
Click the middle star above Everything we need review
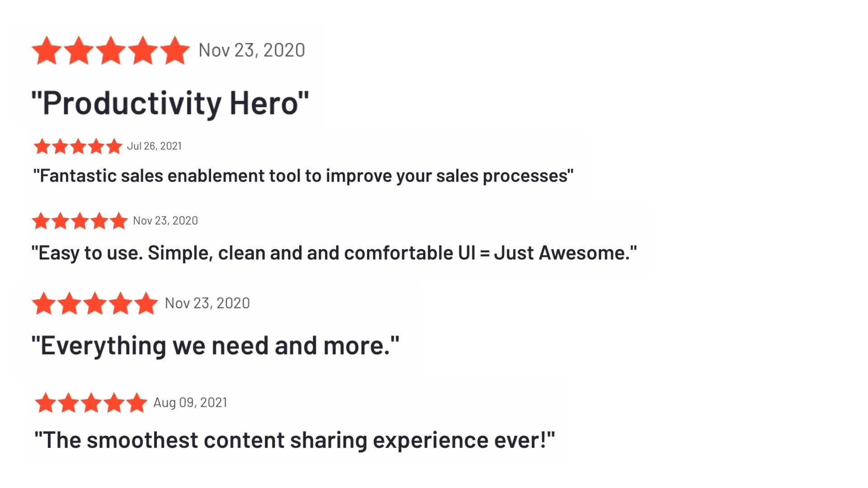(x=95, y=303)
